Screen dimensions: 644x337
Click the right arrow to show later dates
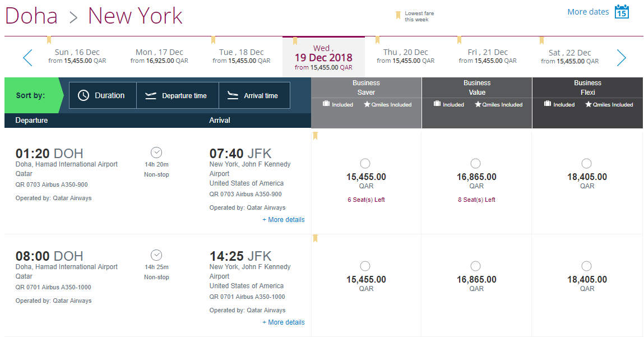(x=621, y=58)
